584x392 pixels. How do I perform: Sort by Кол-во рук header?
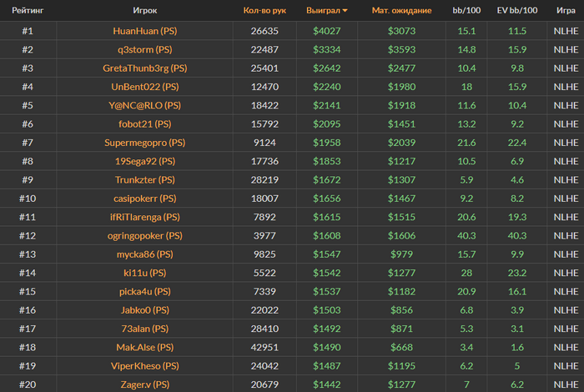click(264, 11)
